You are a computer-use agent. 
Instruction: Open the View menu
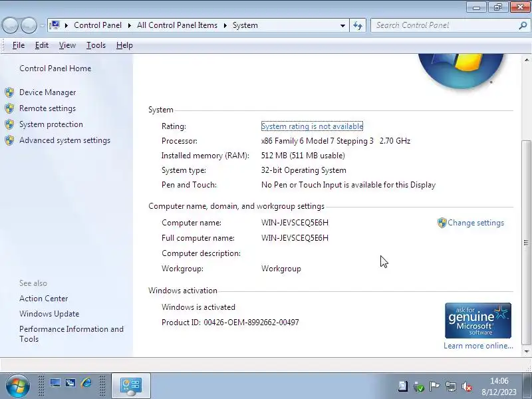pos(67,45)
